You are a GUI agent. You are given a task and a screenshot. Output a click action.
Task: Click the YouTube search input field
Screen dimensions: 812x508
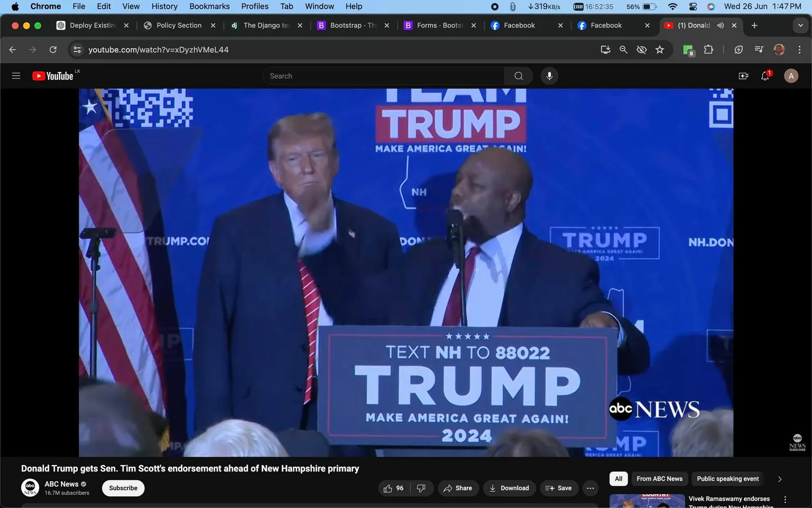coord(383,76)
